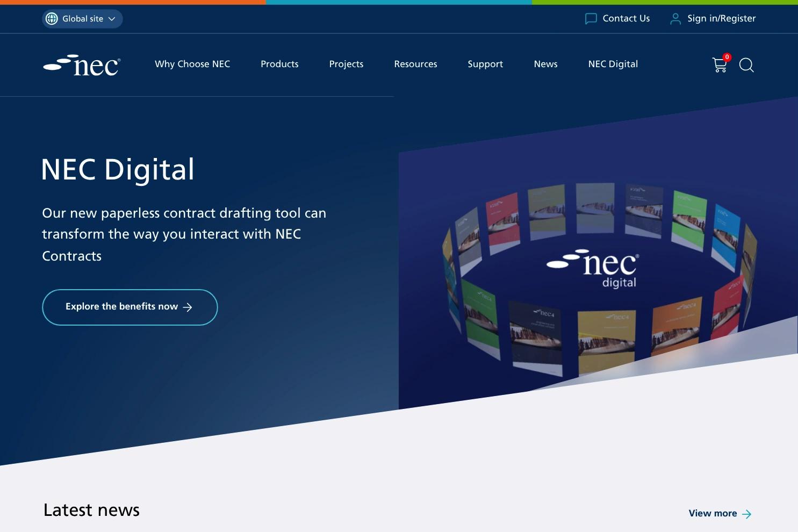798x532 pixels.
Task: Click the NEC Digital hero heading
Action: (118, 170)
